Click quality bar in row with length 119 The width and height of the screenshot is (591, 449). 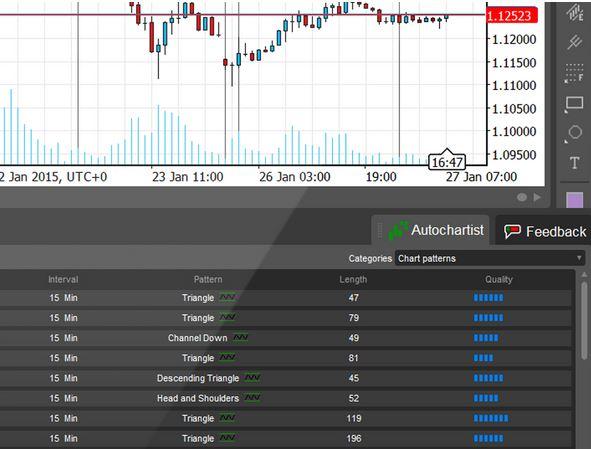(491, 418)
